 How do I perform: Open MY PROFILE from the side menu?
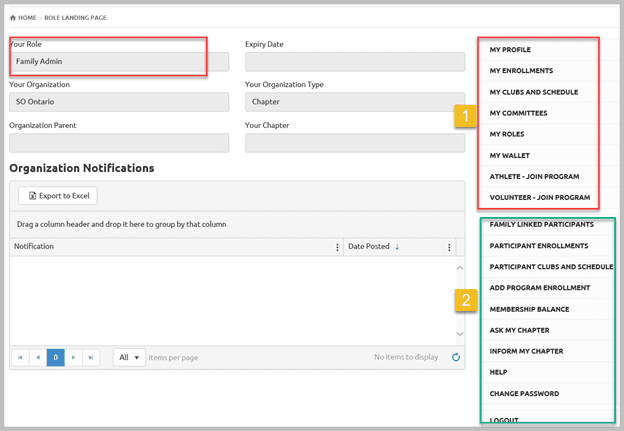click(x=510, y=50)
